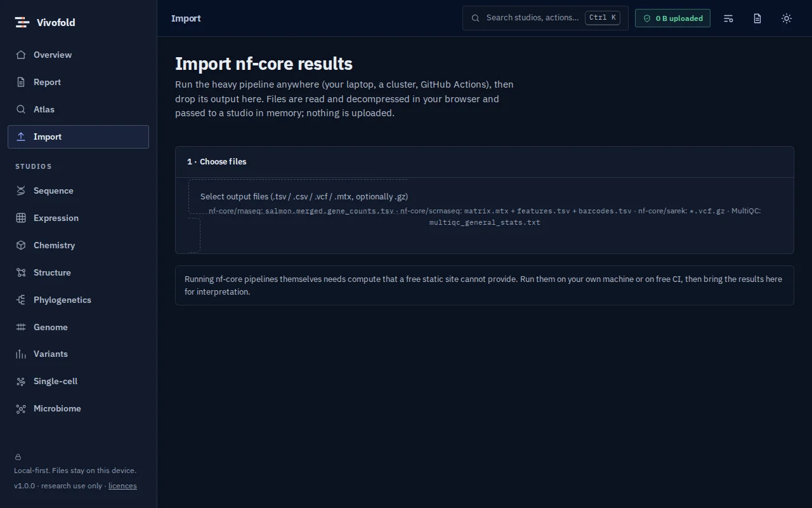Click the Import title in top bar
This screenshot has width=812, height=508.
point(186,18)
